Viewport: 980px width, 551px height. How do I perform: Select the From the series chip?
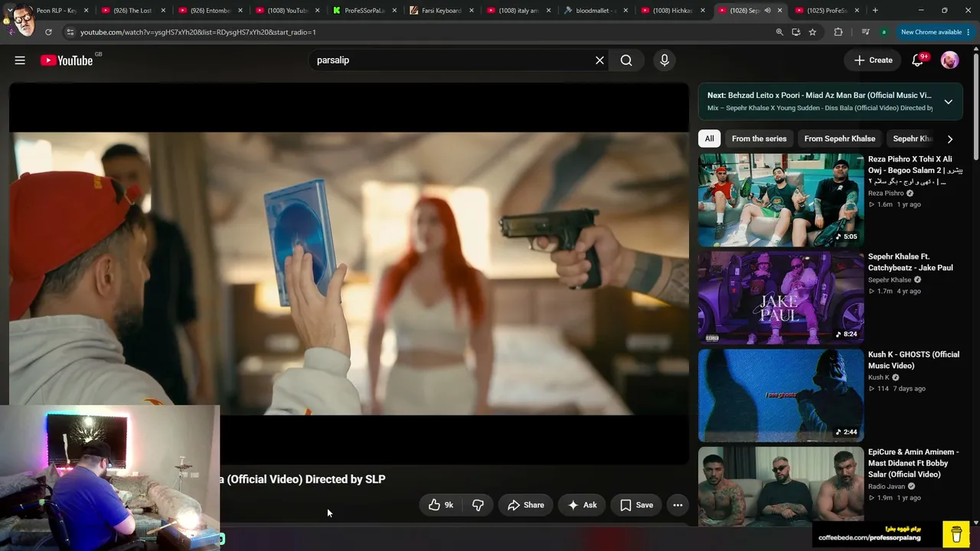[759, 139]
